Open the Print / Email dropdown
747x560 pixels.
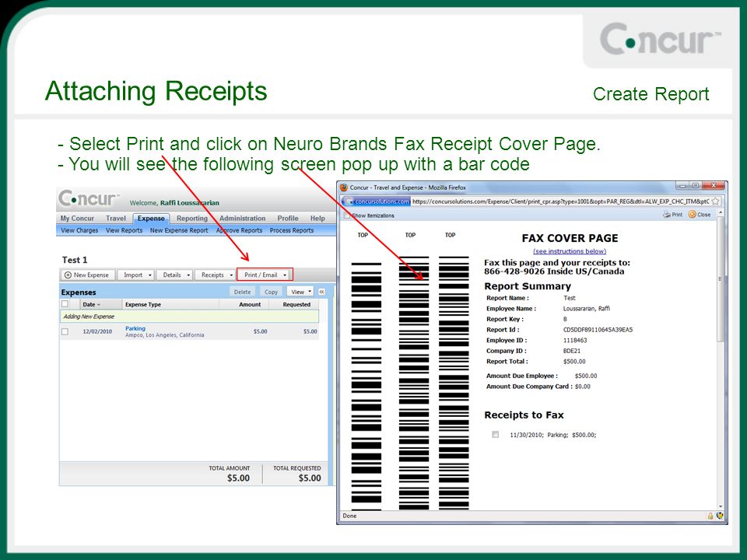[265, 275]
